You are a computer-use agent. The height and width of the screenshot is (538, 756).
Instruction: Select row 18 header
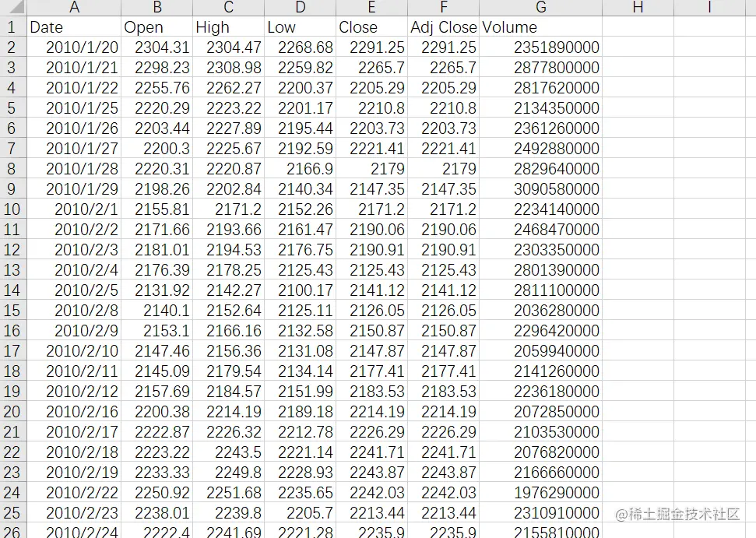(x=13, y=371)
